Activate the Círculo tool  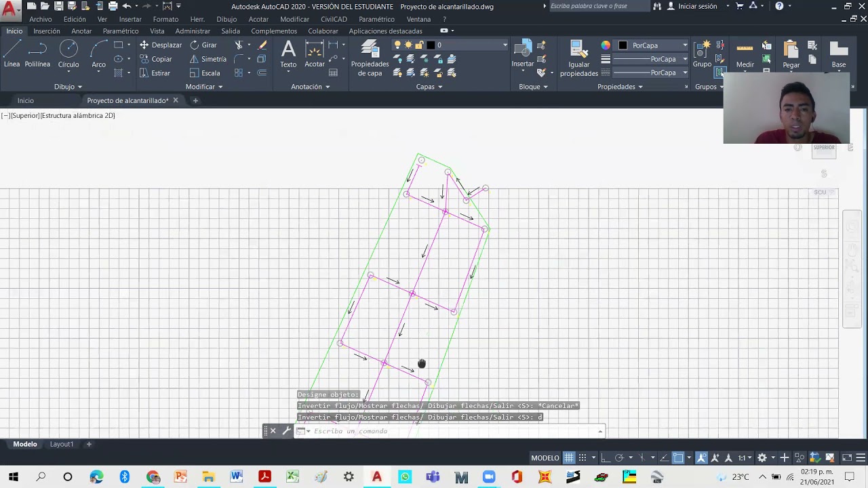point(68,54)
